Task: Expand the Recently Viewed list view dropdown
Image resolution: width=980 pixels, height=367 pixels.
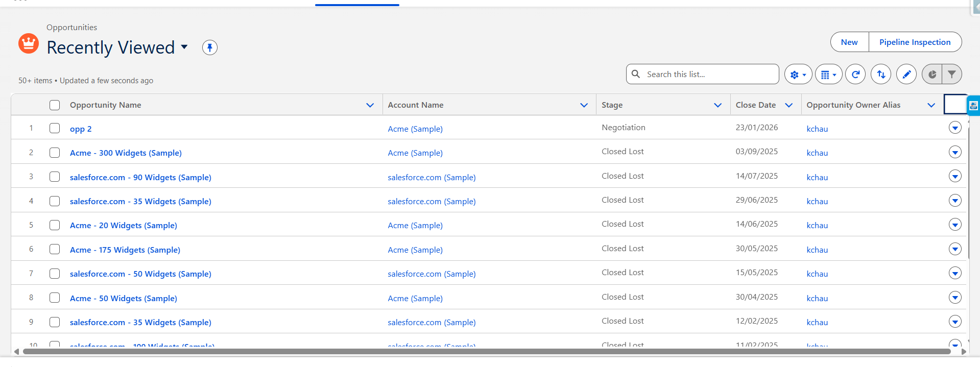Action: click(x=184, y=47)
